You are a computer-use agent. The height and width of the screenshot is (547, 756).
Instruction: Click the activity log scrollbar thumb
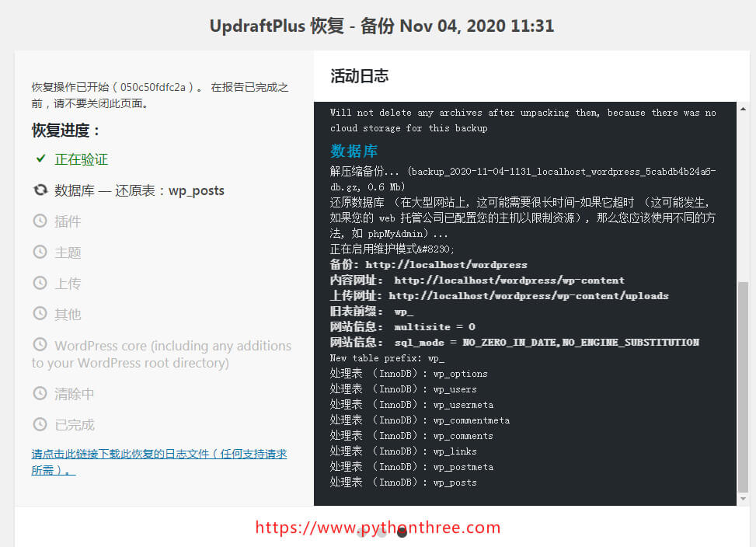click(743, 386)
